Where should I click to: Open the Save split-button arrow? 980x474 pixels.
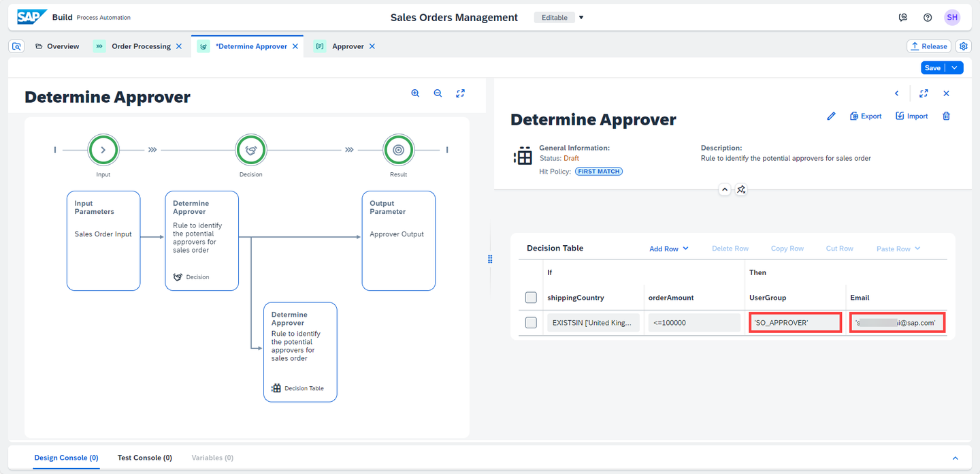click(954, 67)
